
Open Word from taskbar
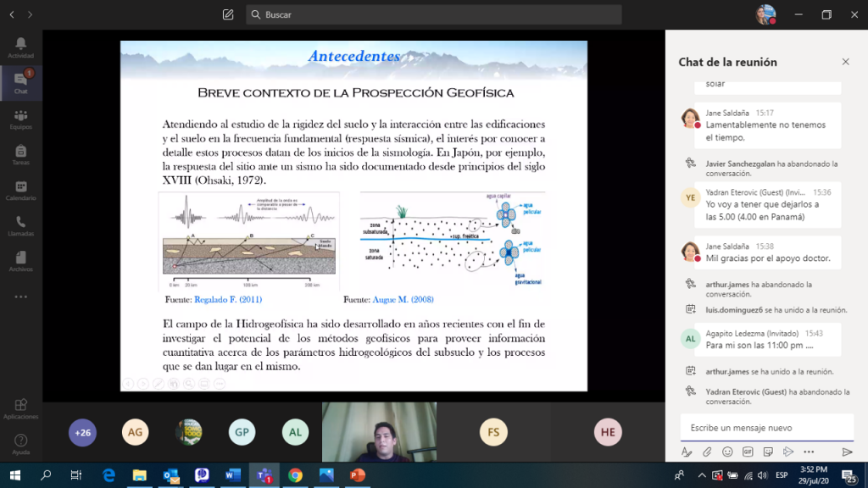(x=233, y=475)
